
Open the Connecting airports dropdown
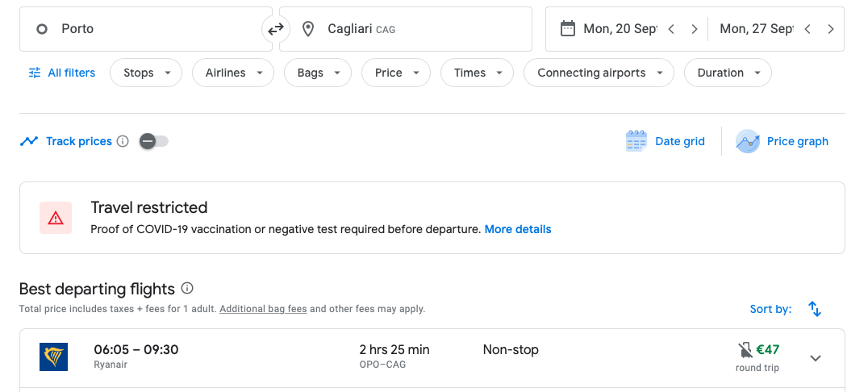599,73
